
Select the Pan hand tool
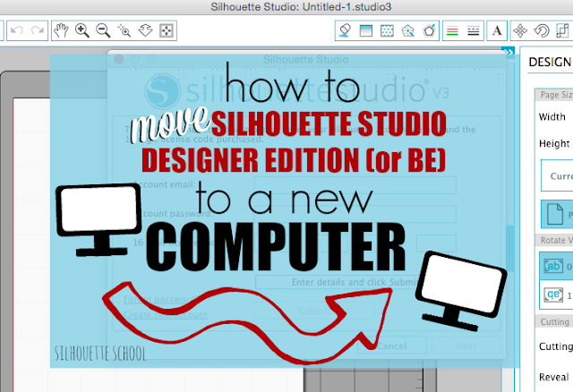tap(61, 30)
